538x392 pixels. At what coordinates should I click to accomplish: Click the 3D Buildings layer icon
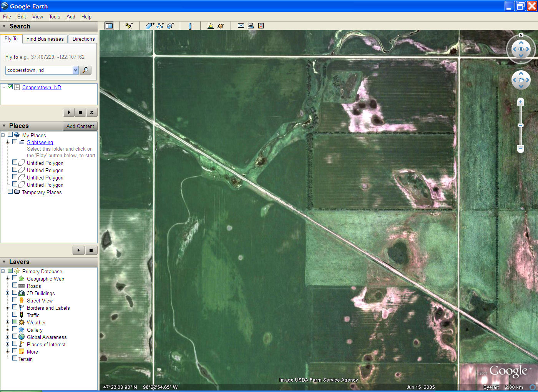[22, 293]
